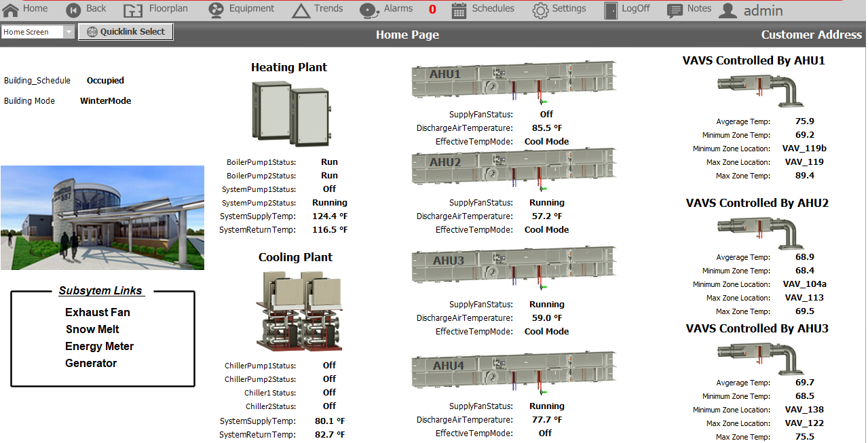This screenshot has width=868, height=443.
Task: Expand the Home Screen selector arrow
Action: tap(69, 31)
